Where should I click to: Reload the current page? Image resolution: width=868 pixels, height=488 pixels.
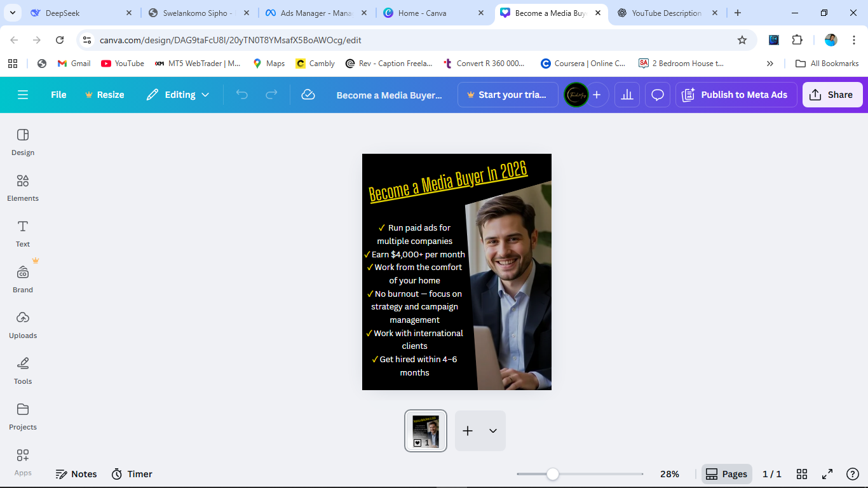pyautogui.click(x=60, y=40)
